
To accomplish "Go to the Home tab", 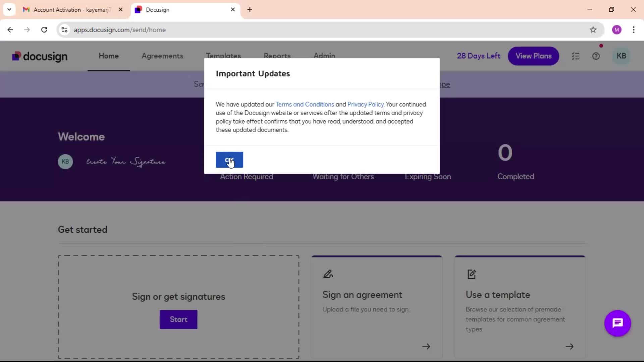I will pyautogui.click(x=109, y=56).
